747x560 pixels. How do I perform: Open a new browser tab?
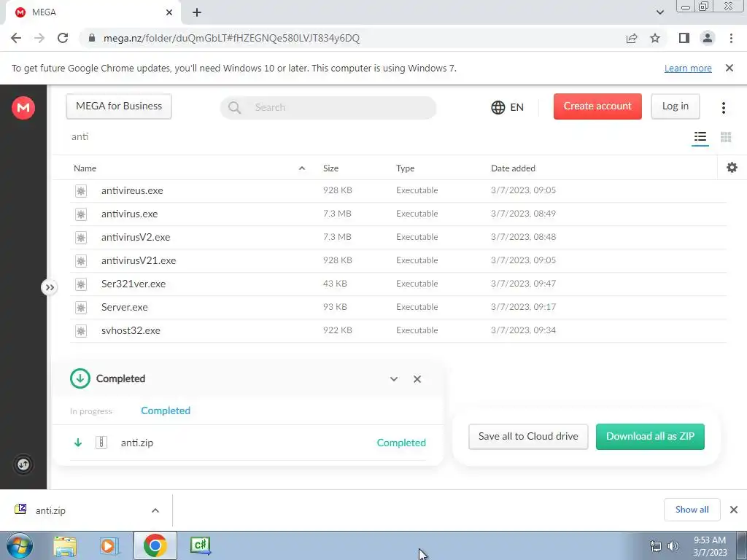pos(197,13)
